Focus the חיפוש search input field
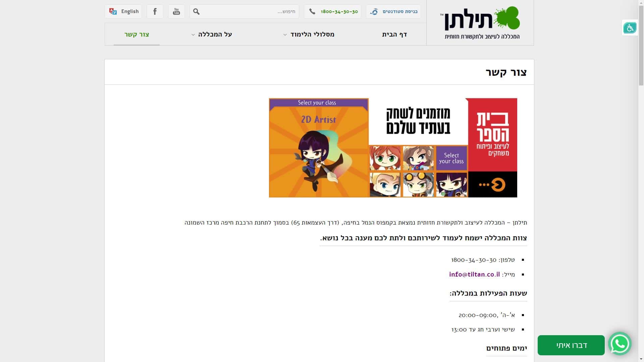 [x=249, y=11]
